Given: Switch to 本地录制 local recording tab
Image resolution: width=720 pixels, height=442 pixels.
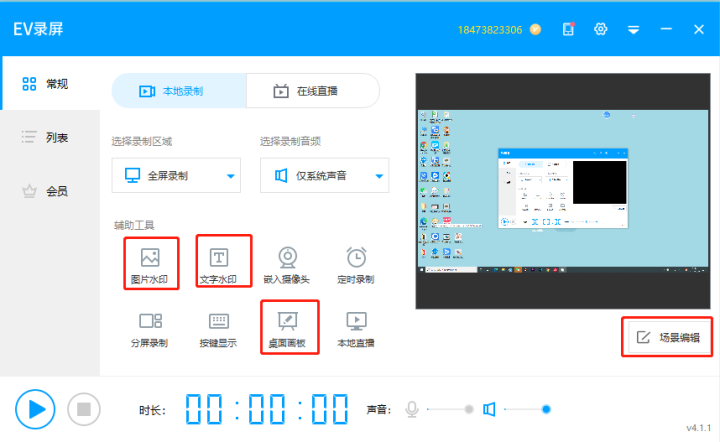Looking at the screenshot, I should point(179,91).
